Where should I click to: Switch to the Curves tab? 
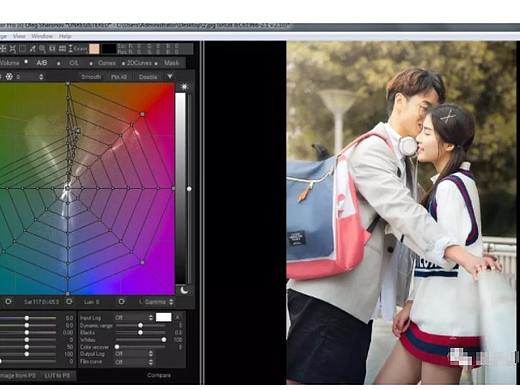(x=107, y=63)
